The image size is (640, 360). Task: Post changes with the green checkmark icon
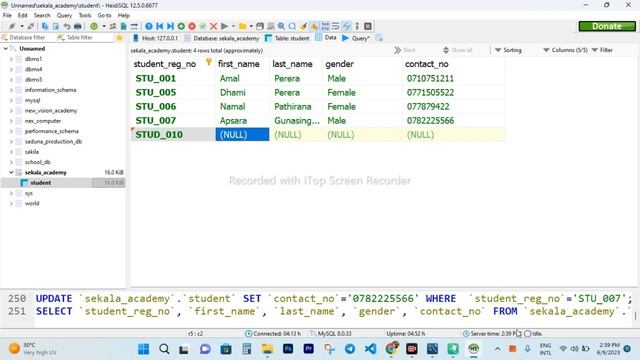pos(202,26)
